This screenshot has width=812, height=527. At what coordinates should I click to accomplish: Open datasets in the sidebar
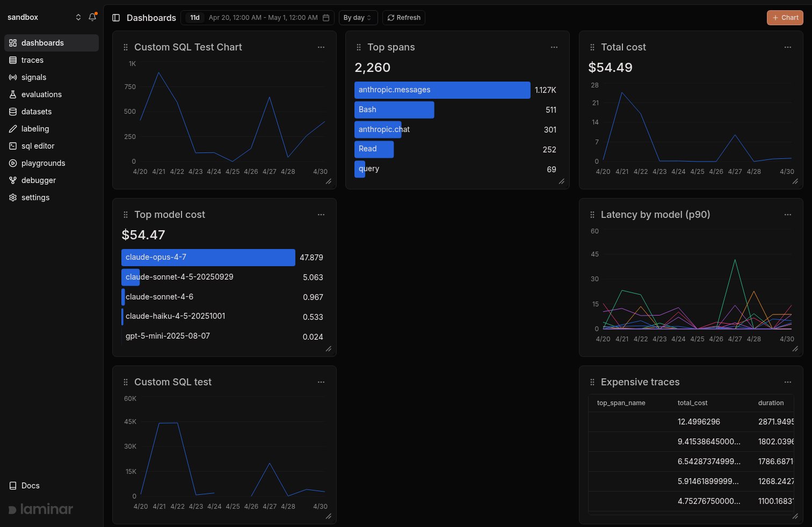pos(52,112)
